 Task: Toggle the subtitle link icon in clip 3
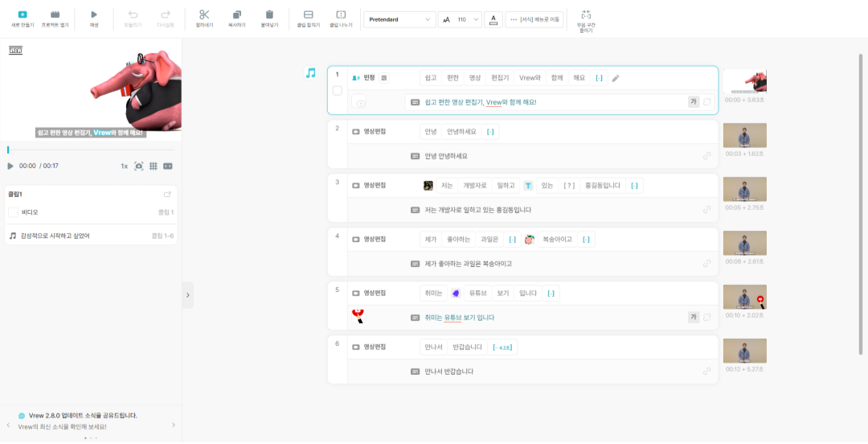(707, 209)
